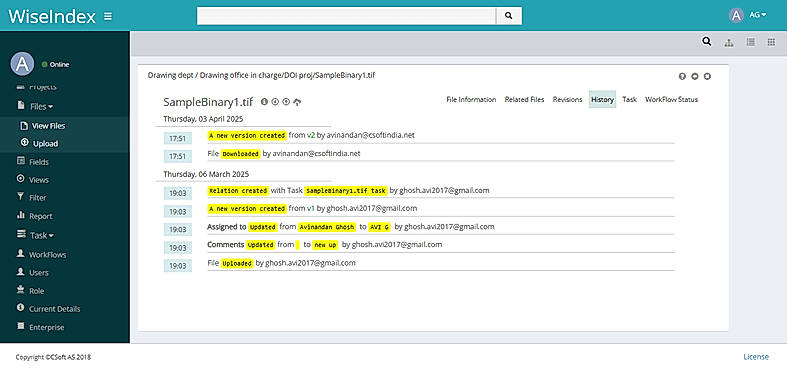The height and width of the screenshot is (368, 787).
Task: Switch to WorkFlow Status tab
Action: pyautogui.click(x=672, y=99)
